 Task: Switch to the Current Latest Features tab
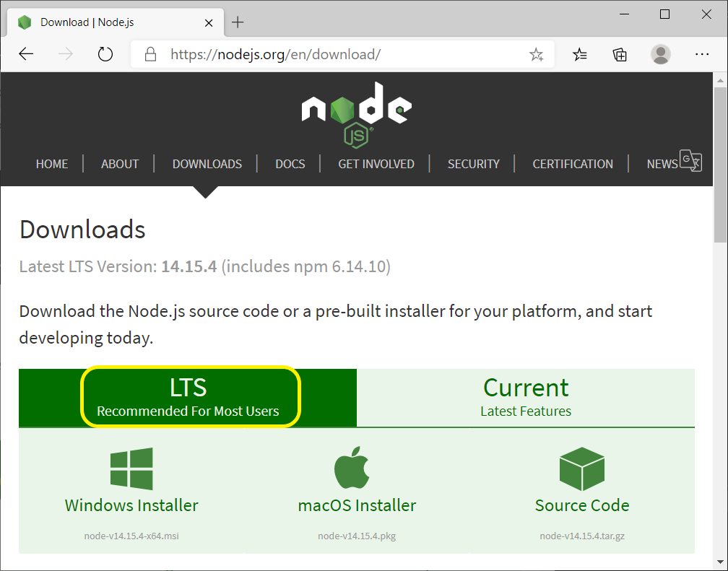[x=526, y=398]
